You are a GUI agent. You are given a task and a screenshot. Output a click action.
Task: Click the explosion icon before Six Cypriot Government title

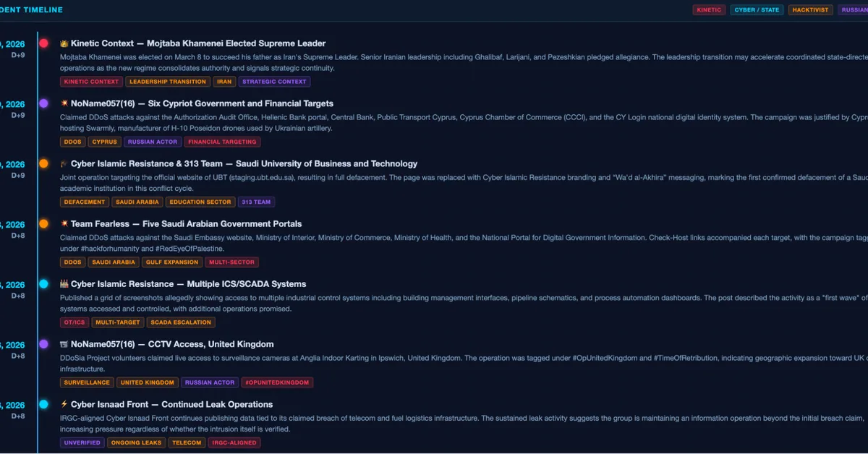point(64,103)
